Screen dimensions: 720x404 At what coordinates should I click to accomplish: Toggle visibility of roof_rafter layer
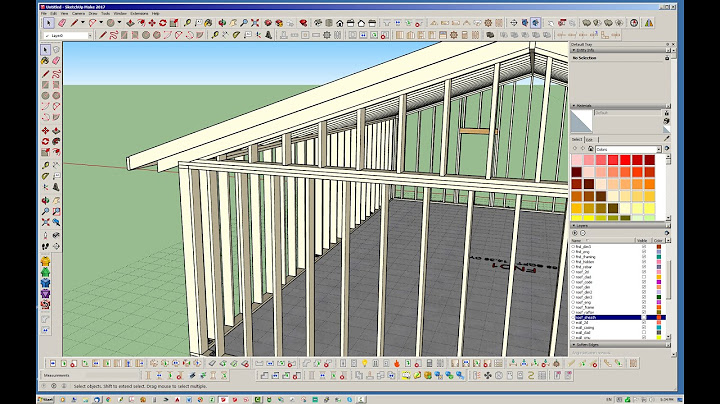644,312
